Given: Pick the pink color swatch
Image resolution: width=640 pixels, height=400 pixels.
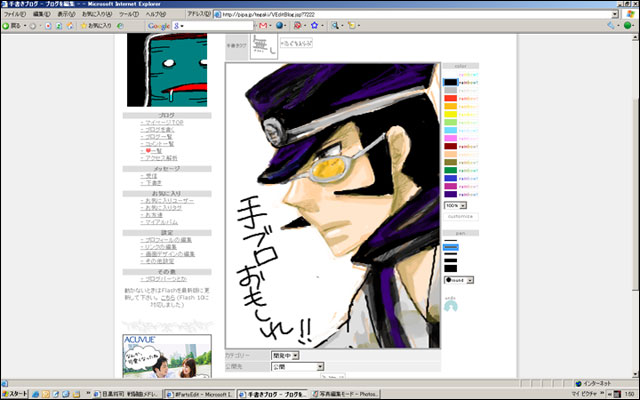Looking at the screenshot, I should 451,138.
